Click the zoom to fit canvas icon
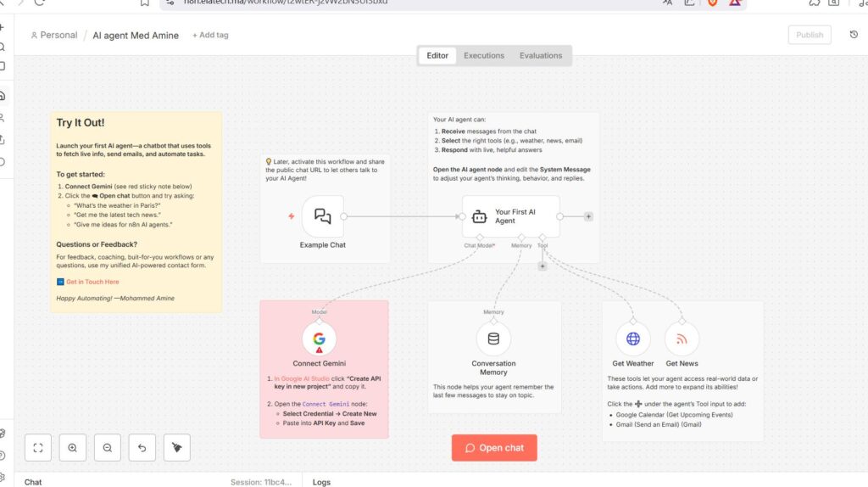 (x=37, y=448)
